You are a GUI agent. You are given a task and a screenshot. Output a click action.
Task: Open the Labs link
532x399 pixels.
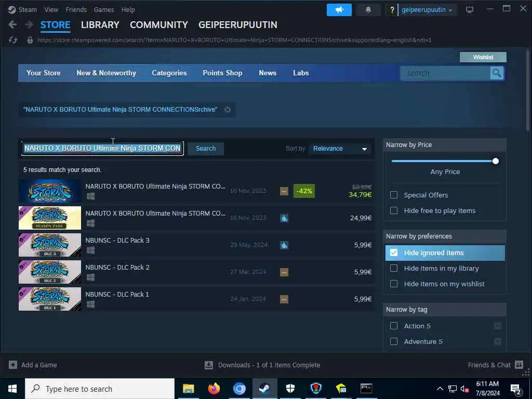coord(301,73)
